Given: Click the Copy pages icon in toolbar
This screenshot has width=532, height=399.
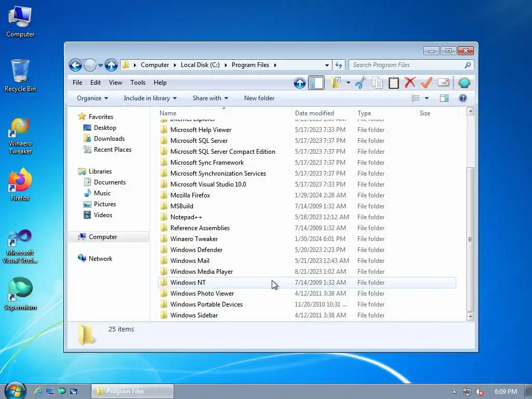Looking at the screenshot, I should (377, 83).
